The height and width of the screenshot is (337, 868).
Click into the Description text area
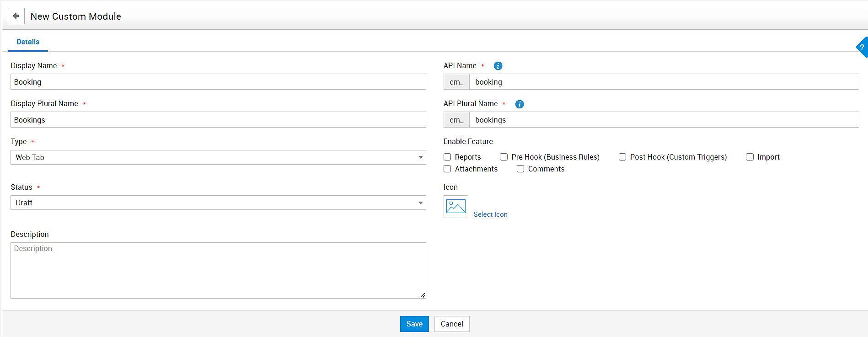tap(218, 270)
